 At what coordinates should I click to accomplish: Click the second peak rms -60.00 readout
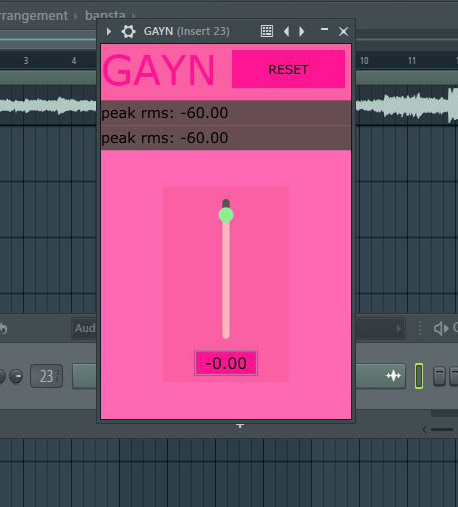pos(226,138)
